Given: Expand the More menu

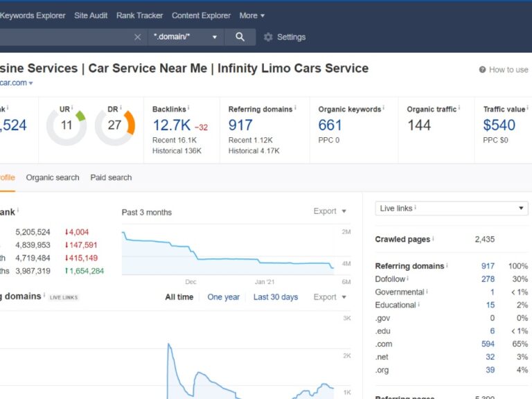Looking at the screenshot, I should (251, 16).
